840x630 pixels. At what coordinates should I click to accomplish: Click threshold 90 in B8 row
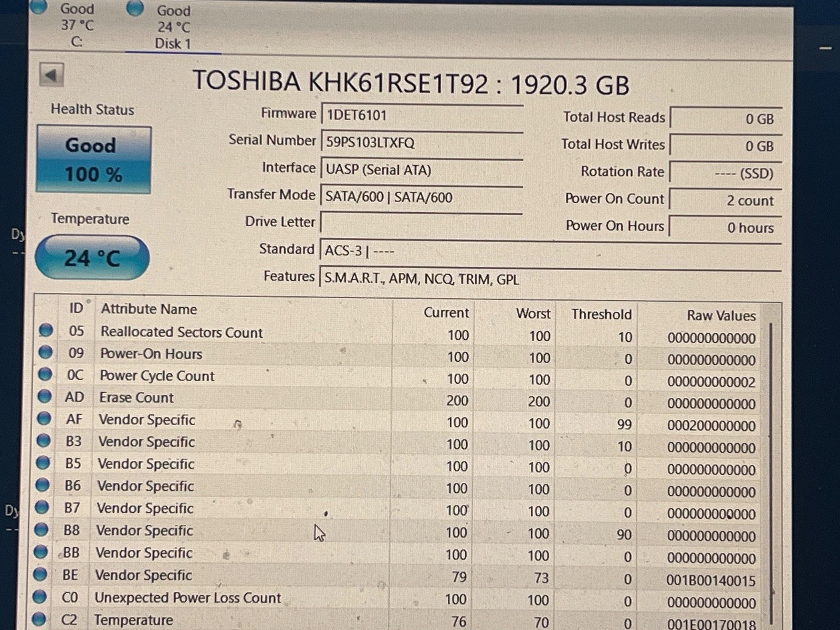[624, 534]
